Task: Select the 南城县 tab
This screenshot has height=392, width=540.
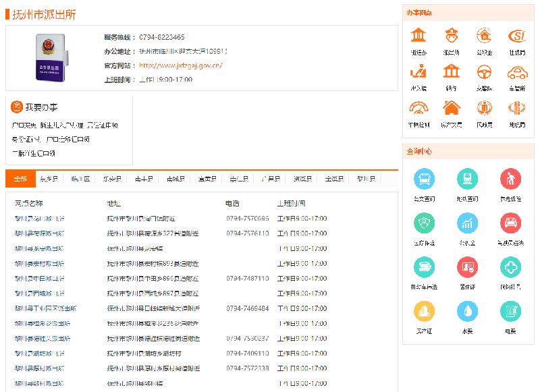Action: coord(175,179)
